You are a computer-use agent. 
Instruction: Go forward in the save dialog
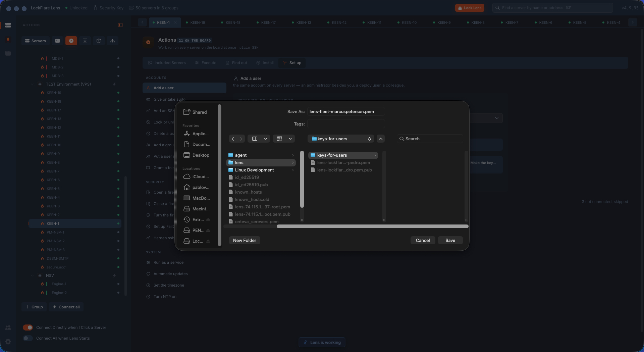pos(241,139)
